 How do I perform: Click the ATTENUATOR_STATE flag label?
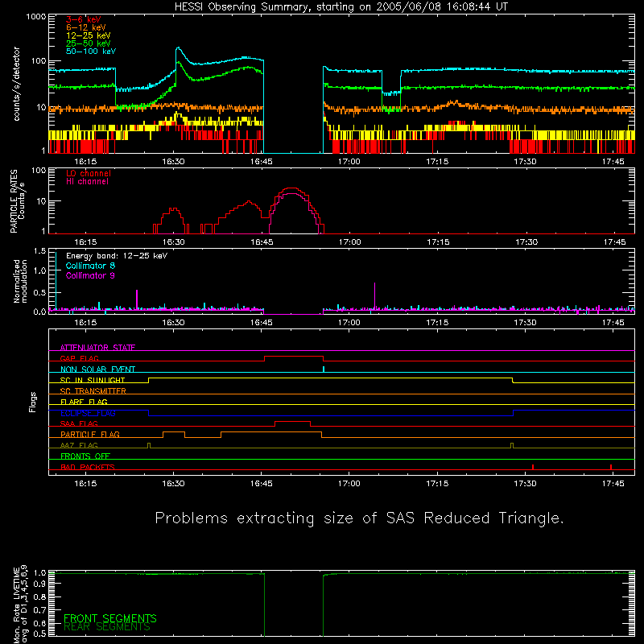97,348
